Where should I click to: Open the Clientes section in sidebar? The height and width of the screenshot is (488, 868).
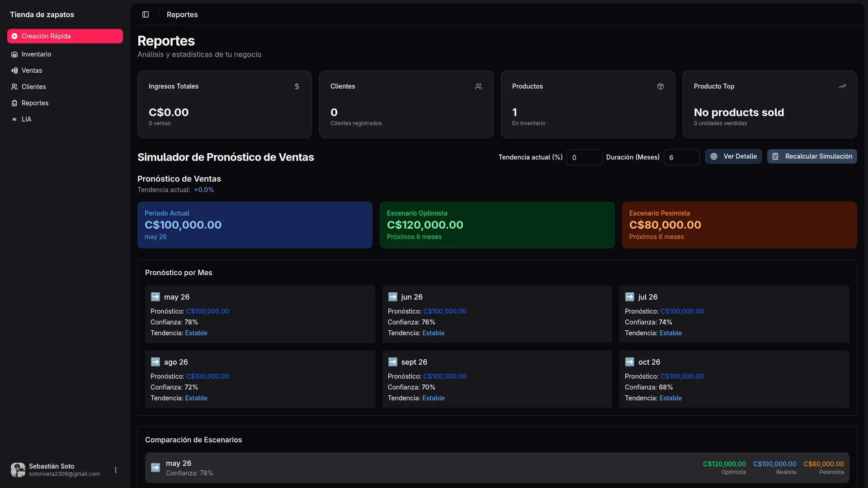[x=65, y=87]
